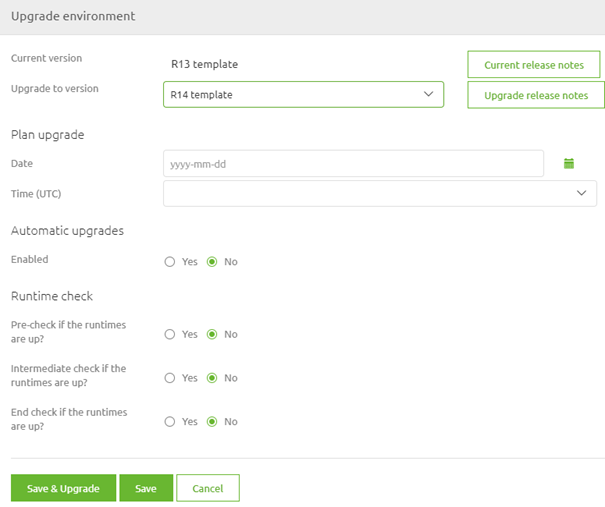Choose No for Pre-check if runtimes are up
Image resolution: width=605 pixels, height=507 pixels.
coord(212,334)
